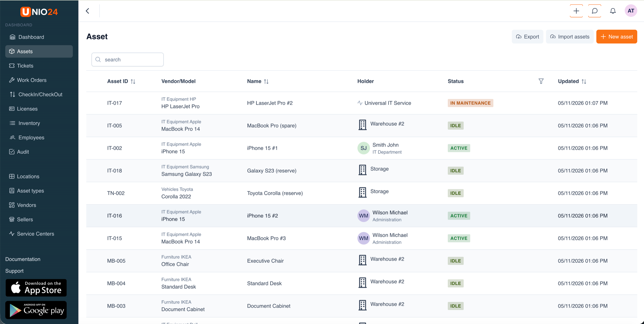Open Service Centers in the sidebar
The width and height of the screenshot is (644, 324).
click(x=39, y=234)
